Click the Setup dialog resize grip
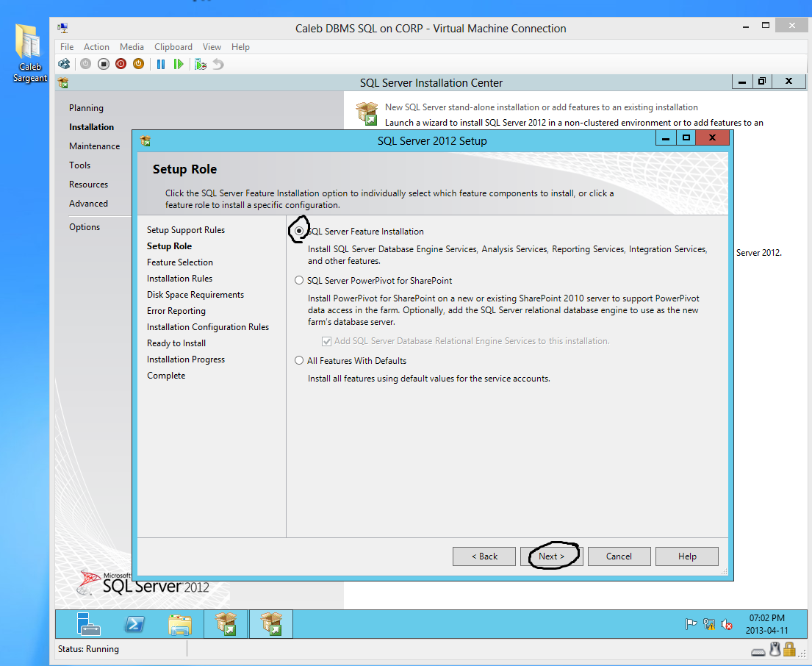Screen dimensions: 812x666 tap(724, 571)
